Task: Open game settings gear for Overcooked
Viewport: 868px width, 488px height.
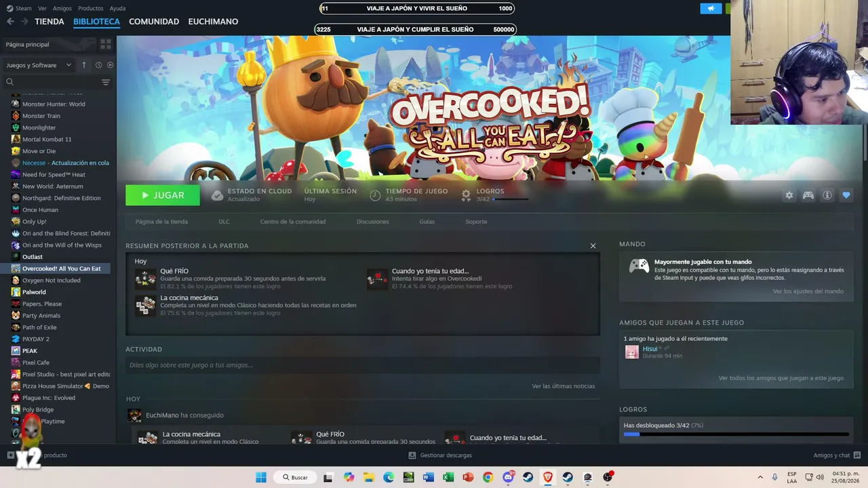Action: [x=789, y=195]
